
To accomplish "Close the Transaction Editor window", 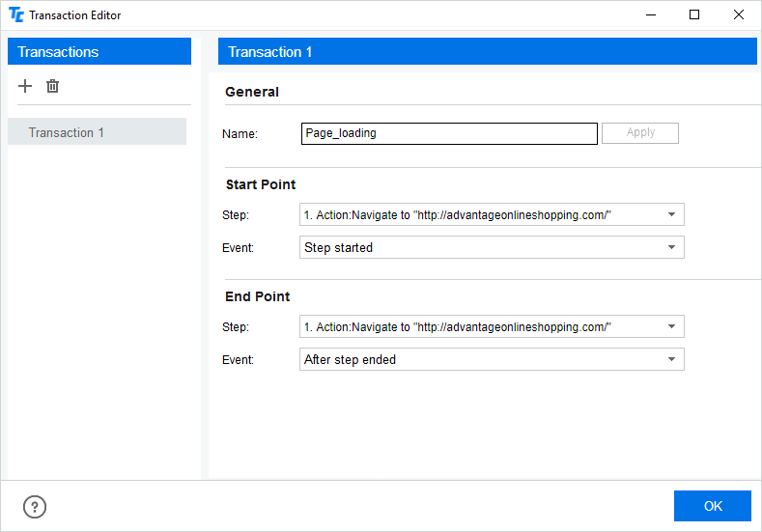I will [738, 15].
